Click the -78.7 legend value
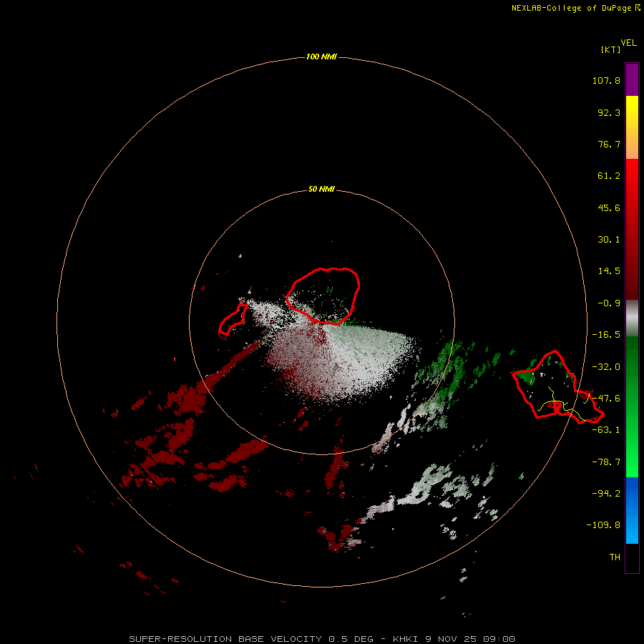This screenshot has width=644, height=644. point(606,462)
